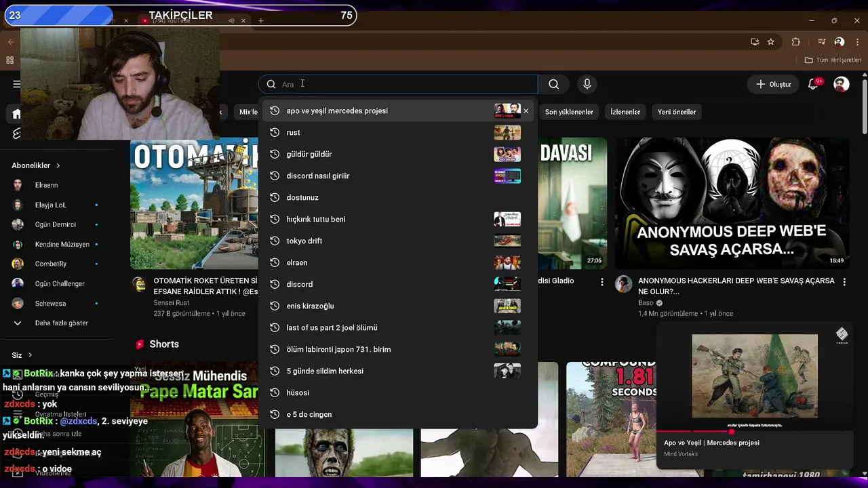
Task: Open the Chrome profile avatar in toolbar
Action: pos(840,41)
